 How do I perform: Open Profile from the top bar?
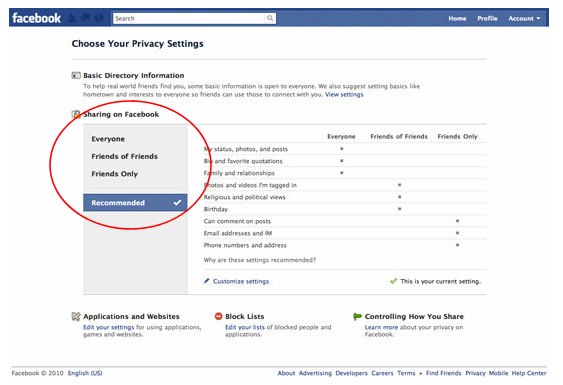click(x=487, y=18)
